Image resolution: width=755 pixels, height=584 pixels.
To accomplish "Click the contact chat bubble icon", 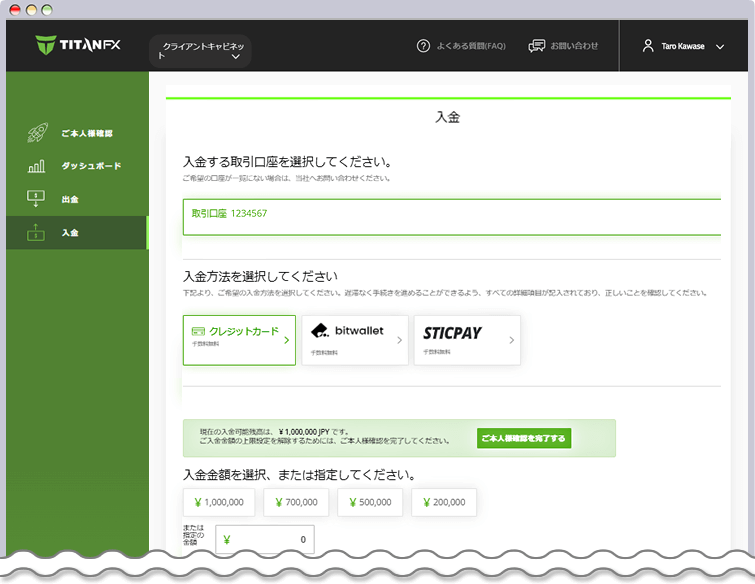I will pos(536,46).
